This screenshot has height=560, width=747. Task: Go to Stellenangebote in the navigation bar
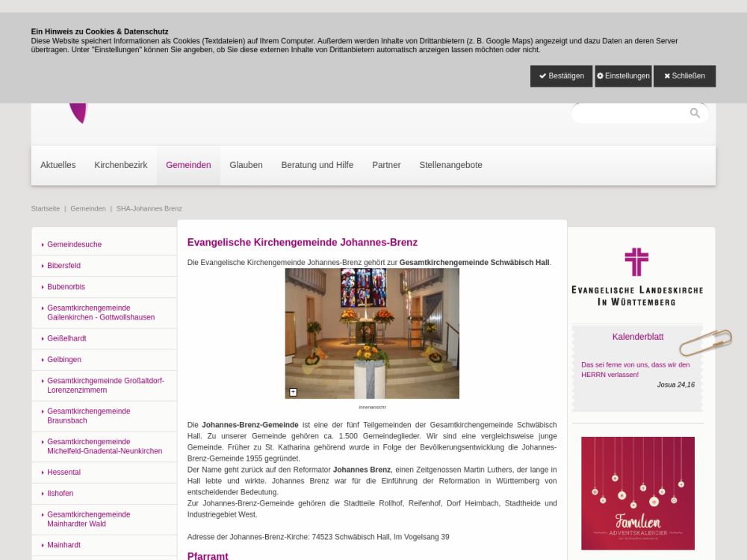tap(450, 165)
